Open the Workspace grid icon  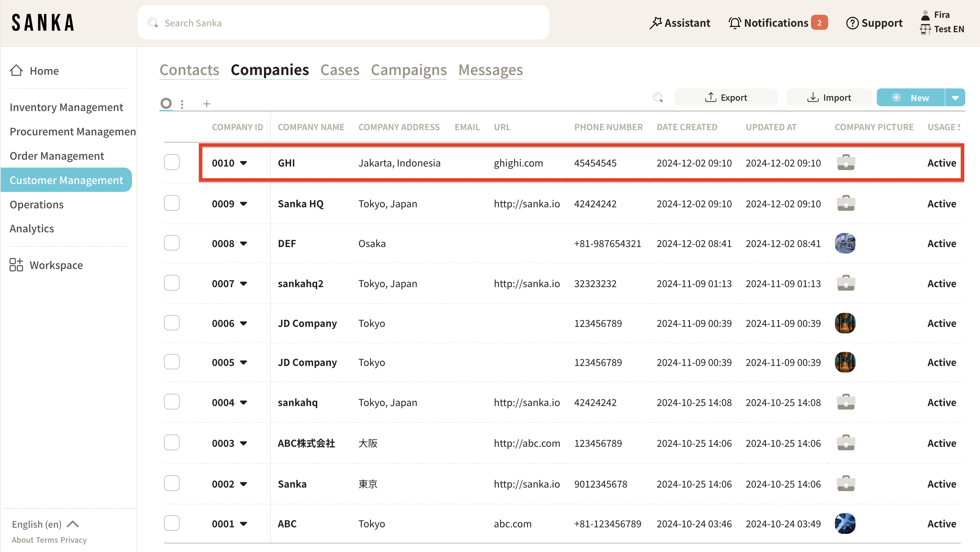pos(16,265)
